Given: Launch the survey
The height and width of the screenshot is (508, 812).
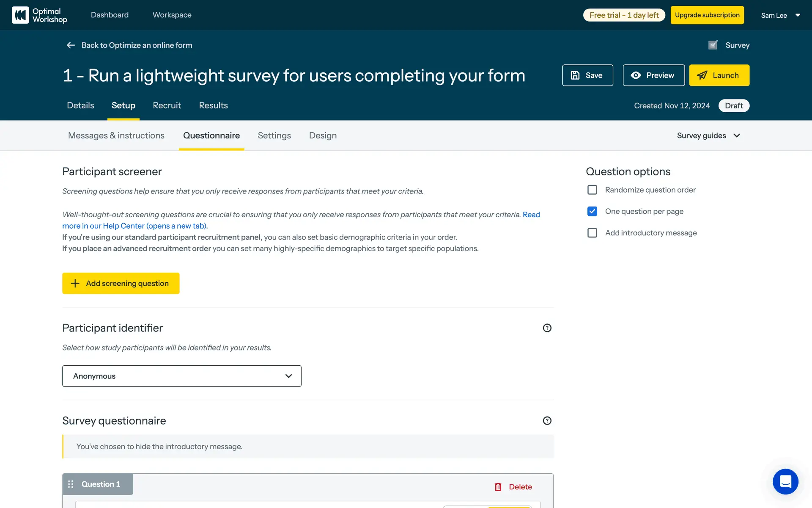Looking at the screenshot, I should pyautogui.click(x=719, y=75).
